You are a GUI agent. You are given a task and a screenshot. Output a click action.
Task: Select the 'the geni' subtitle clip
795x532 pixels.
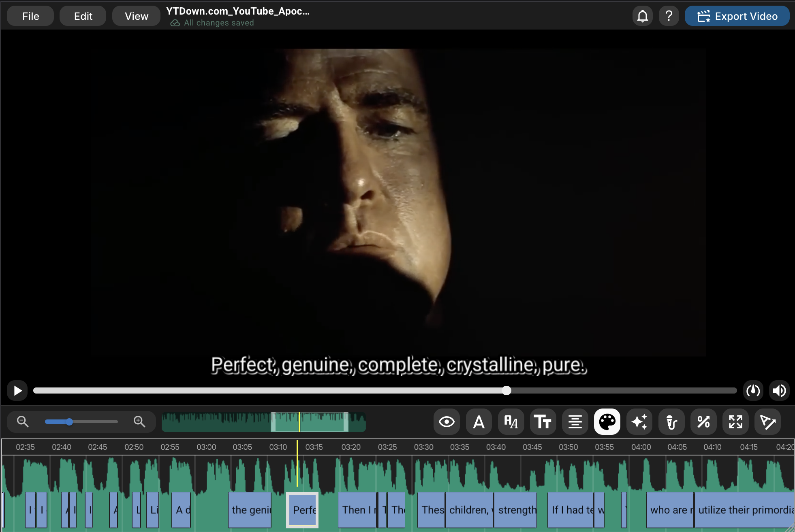pos(250,510)
